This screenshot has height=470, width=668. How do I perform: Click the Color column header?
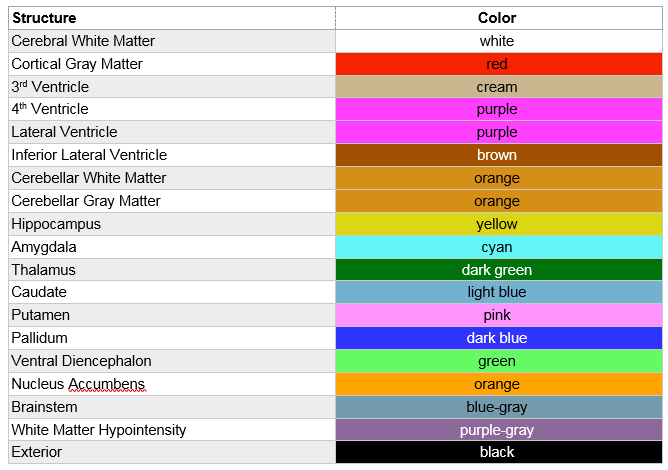(x=498, y=18)
